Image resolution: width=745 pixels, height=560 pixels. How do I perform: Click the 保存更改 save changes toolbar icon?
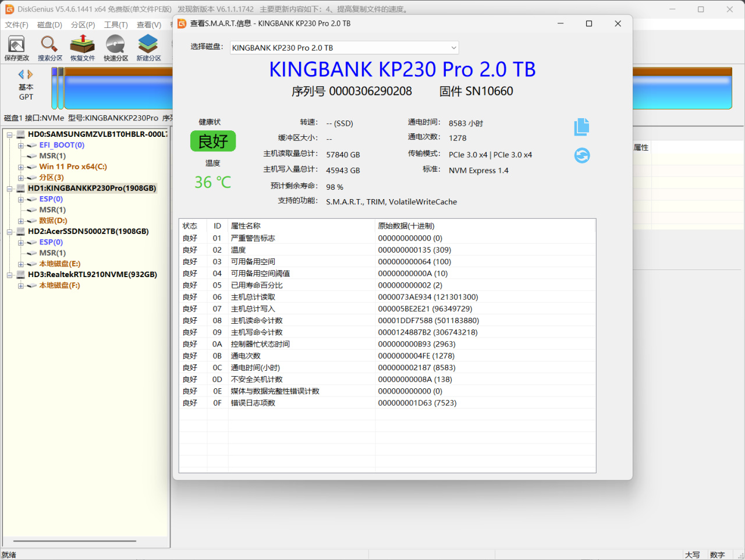[x=16, y=48]
